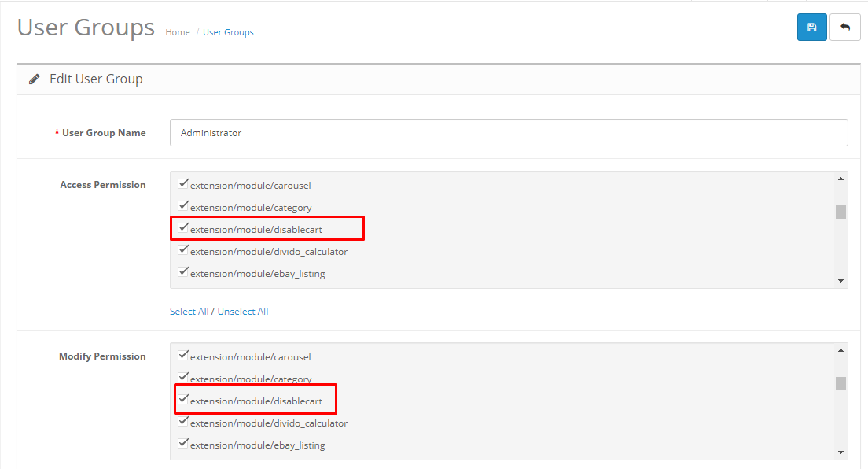Open the Home breadcrumb link
The height and width of the screenshot is (469, 868).
[x=178, y=32]
